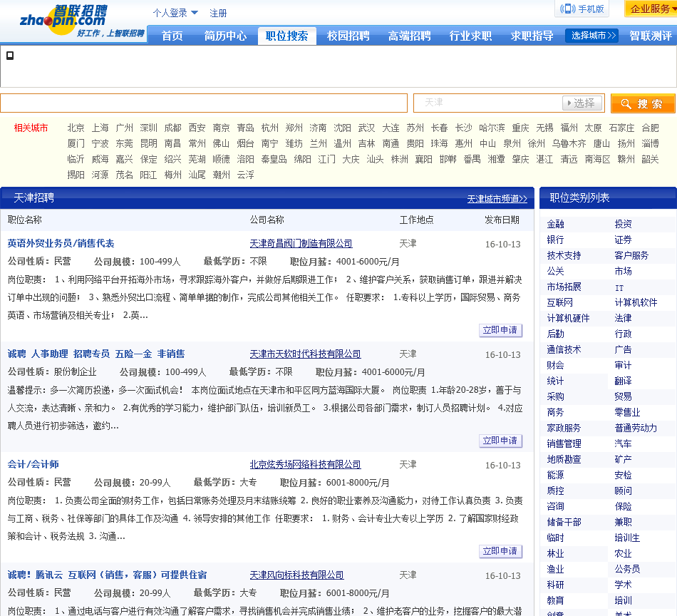The width and height of the screenshot is (677, 616).
Task: Select the 科研 job category
Action: 555,585
